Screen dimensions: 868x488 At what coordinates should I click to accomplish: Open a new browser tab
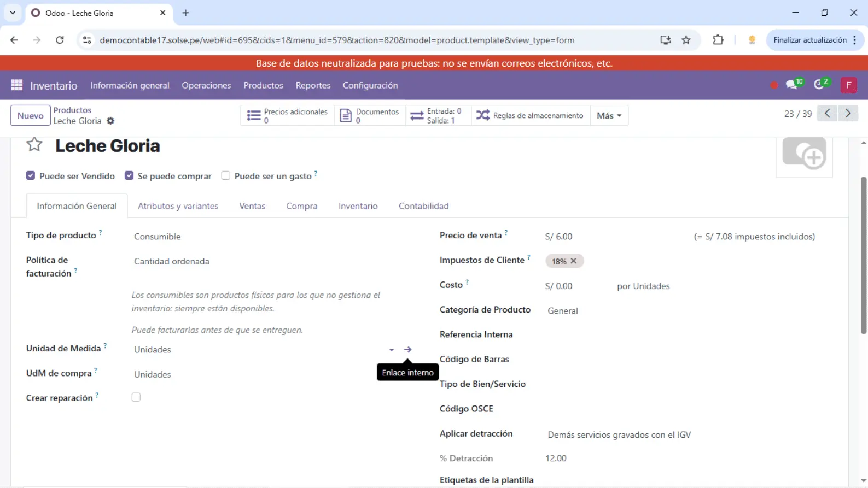pyautogui.click(x=185, y=13)
